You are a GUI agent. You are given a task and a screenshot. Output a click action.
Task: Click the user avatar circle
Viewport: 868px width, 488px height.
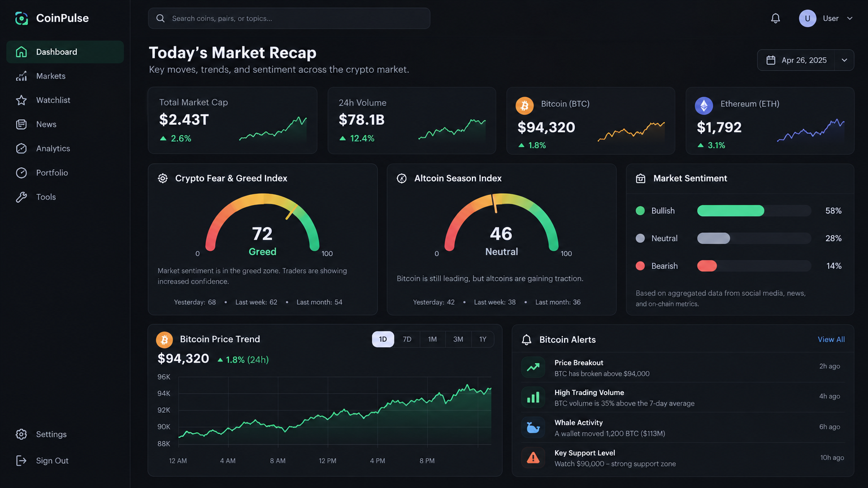point(808,19)
